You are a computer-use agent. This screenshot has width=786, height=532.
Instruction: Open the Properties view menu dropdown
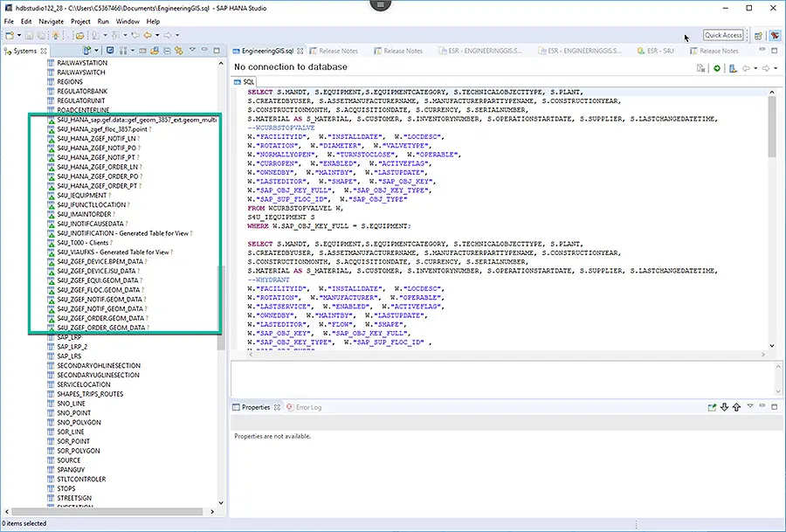pyautogui.click(x=749, y=407)
